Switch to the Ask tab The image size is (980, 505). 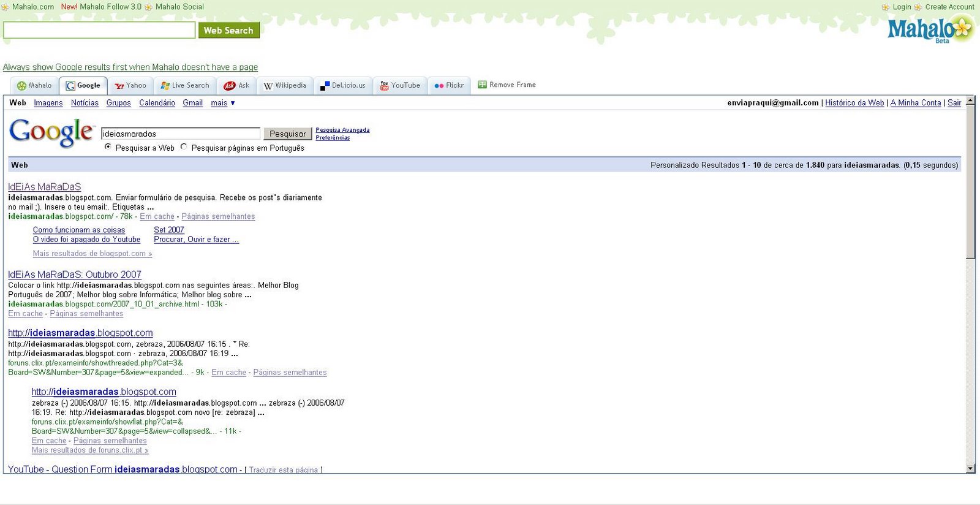237,86
